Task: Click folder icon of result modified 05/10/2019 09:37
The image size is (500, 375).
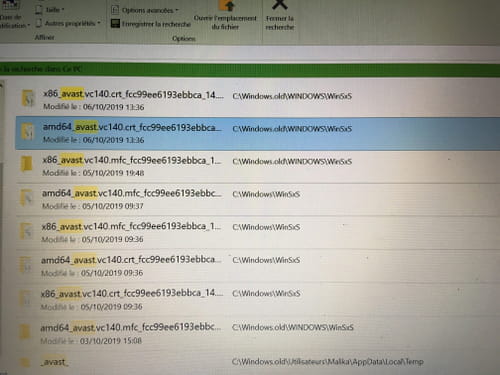Action: pyautogui.click(x=27, y=198)
